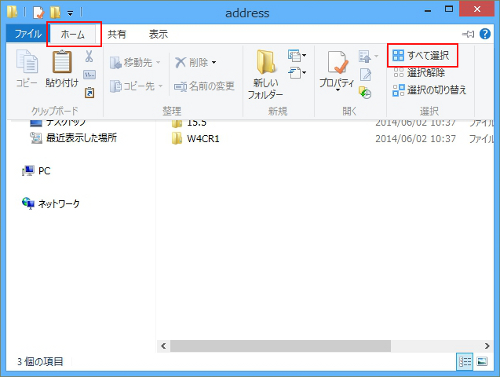Click the Open icon beside Properties
The width and height of the screenshot is (500, 377).
pos(365,56)
